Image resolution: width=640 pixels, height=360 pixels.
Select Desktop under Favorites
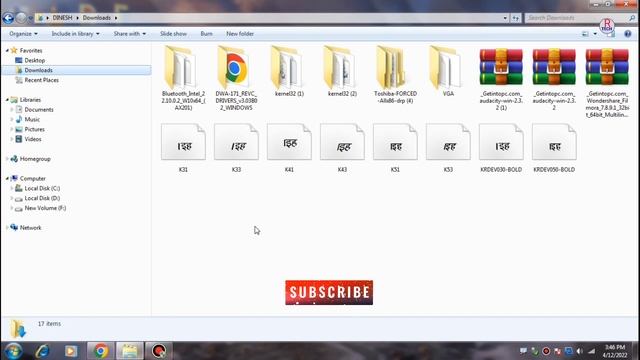pyautogui.click(x=34, y=60)
